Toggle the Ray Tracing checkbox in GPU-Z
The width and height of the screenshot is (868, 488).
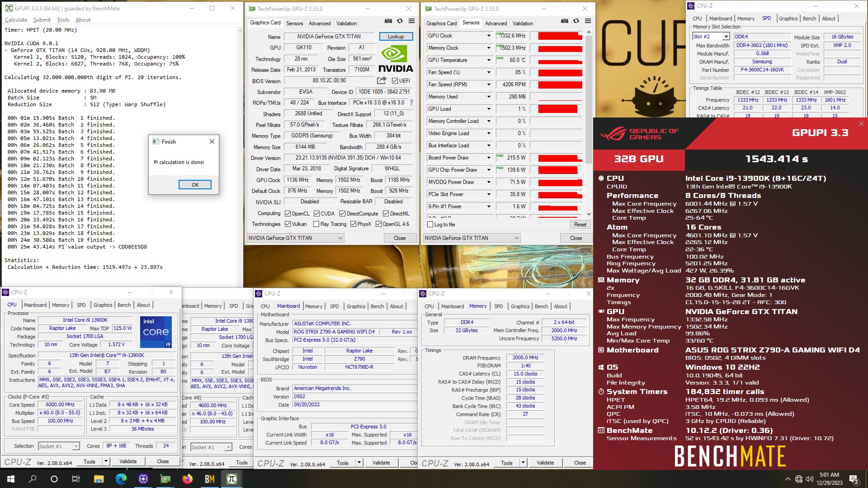[316, 224]
